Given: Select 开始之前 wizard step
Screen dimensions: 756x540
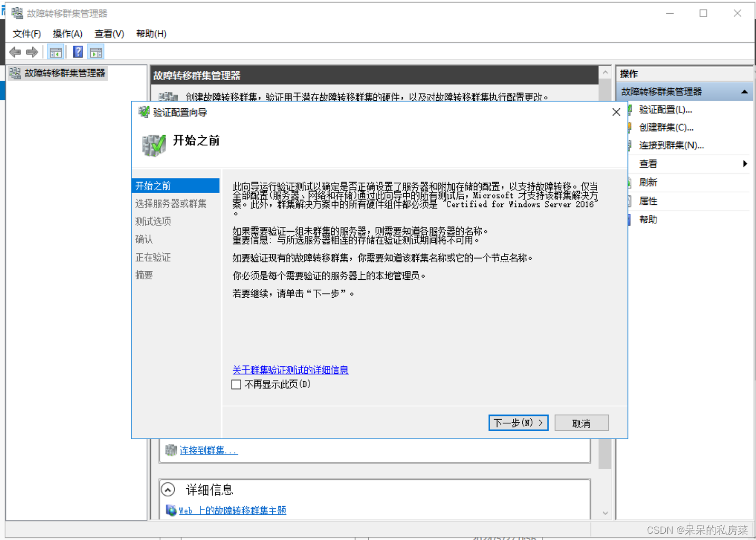Looking at the screenshot, I should click(176, 186).
